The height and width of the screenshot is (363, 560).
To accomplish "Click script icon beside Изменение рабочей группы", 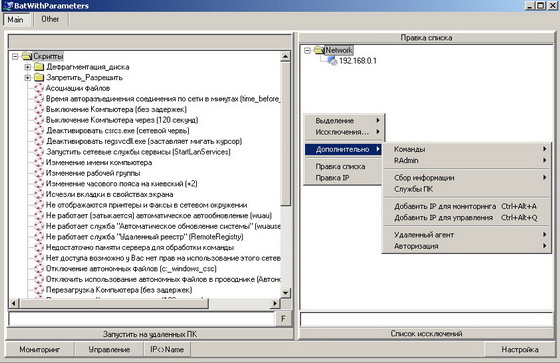I will coord(39,173).
